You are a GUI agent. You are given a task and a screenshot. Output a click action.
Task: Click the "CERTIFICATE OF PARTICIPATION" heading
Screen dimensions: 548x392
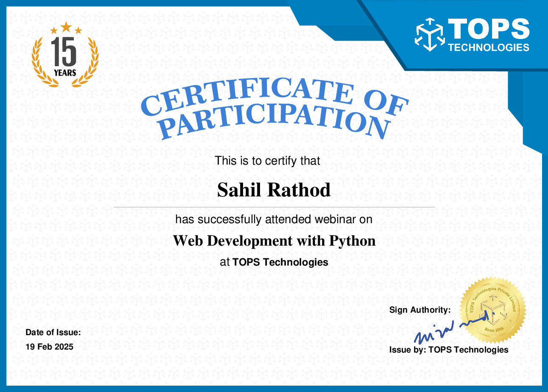(275, 108)
